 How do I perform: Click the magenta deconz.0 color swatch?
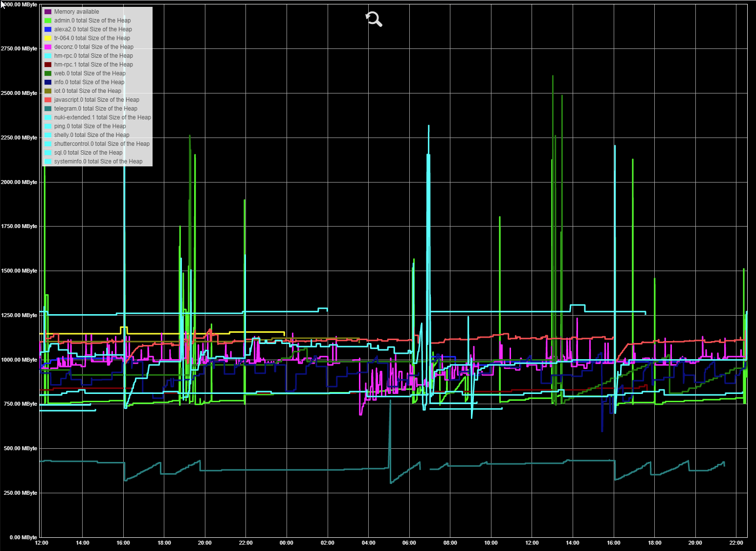[x=48, y=47]
